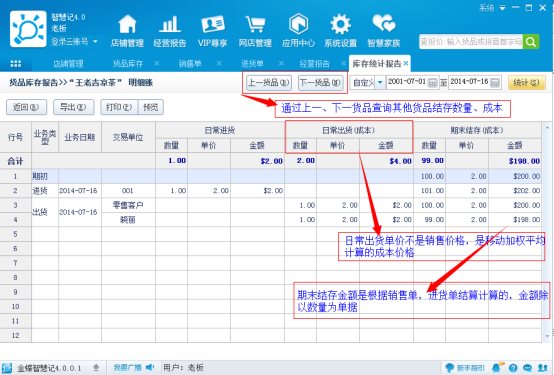Click the 下一货品 button

320,83
